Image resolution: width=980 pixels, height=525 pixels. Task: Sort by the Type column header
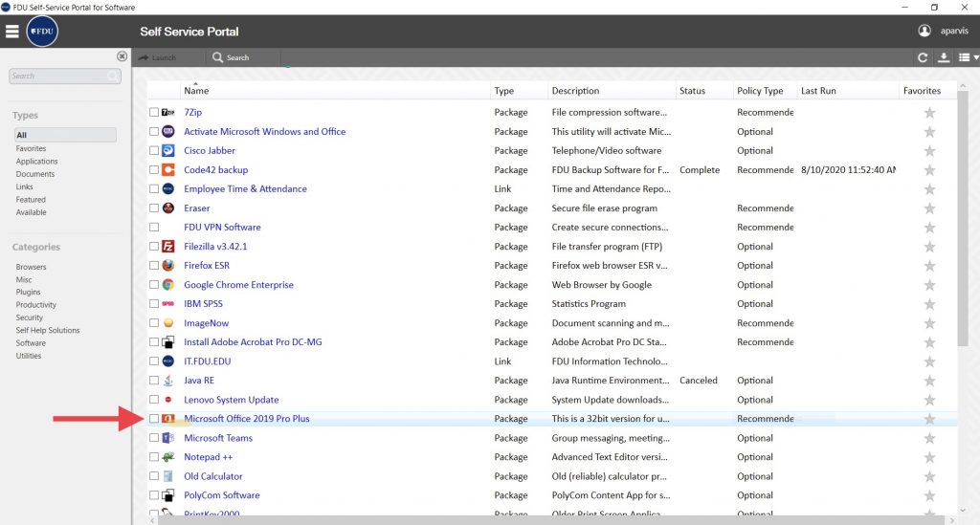pyautogui.click(x=503, y=91)
